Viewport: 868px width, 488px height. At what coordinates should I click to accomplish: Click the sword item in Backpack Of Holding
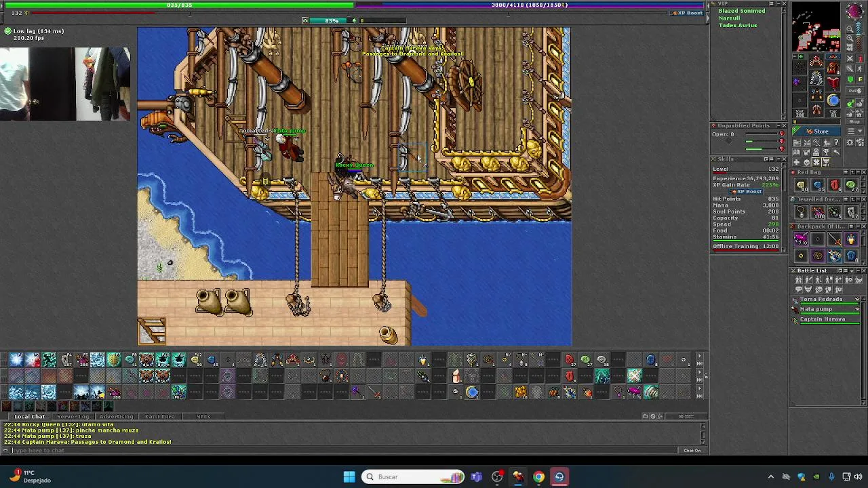click(835, 239)
